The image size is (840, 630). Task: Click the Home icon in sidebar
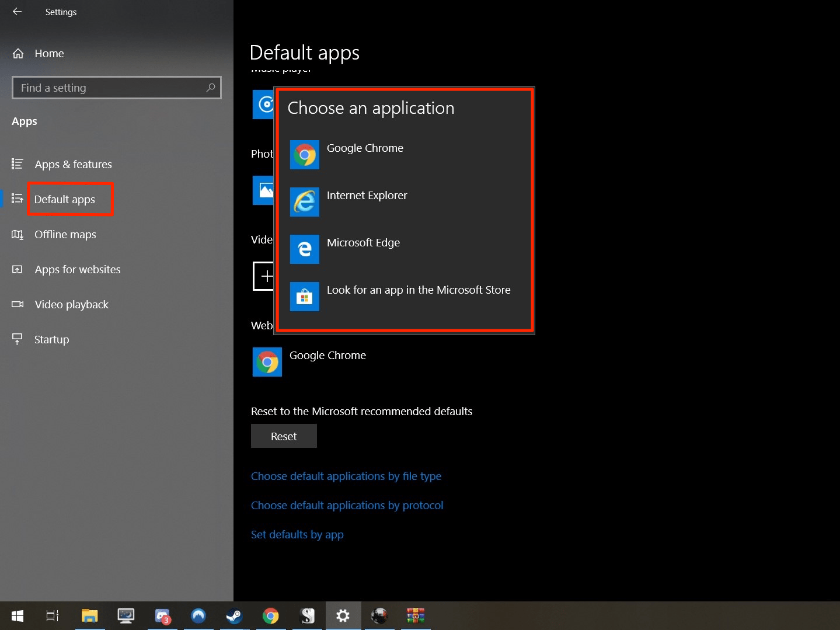click(18, 54)
